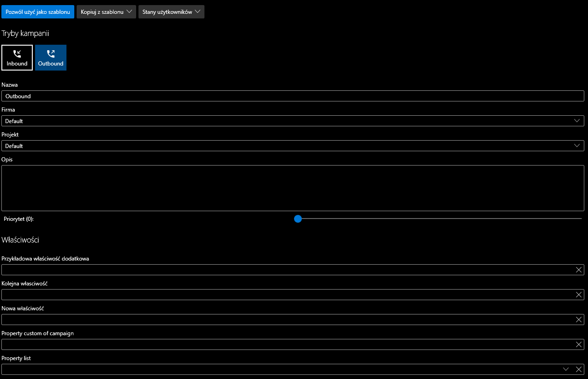Click the 'Kolejna właściwość' input field
The width and height of the screenshot is (588, 379).
pyautogui.click(x=286, y=295)
